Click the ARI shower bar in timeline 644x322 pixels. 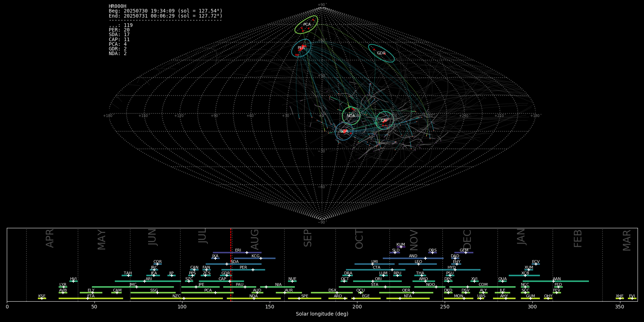148,281
